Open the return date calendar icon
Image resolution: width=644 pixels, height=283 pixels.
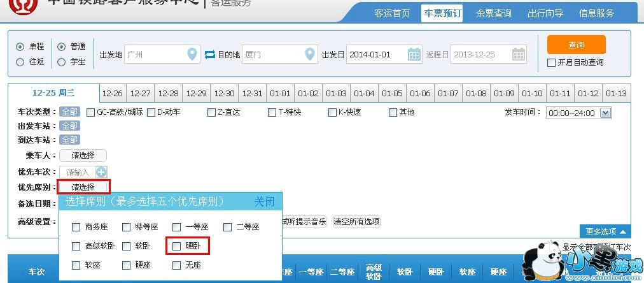(x=519, y=54)
